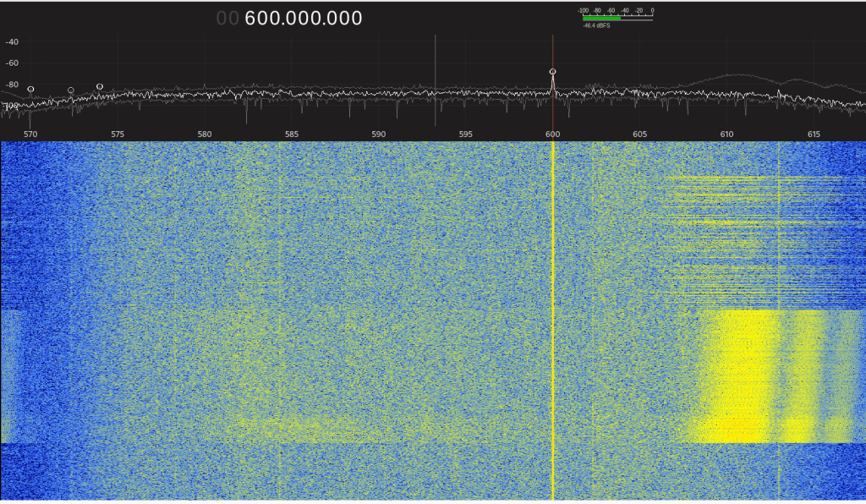The image size is (866, 504).
Task: Click the grey vertical marker line near 593 MHz
Action: pos(436,80)
